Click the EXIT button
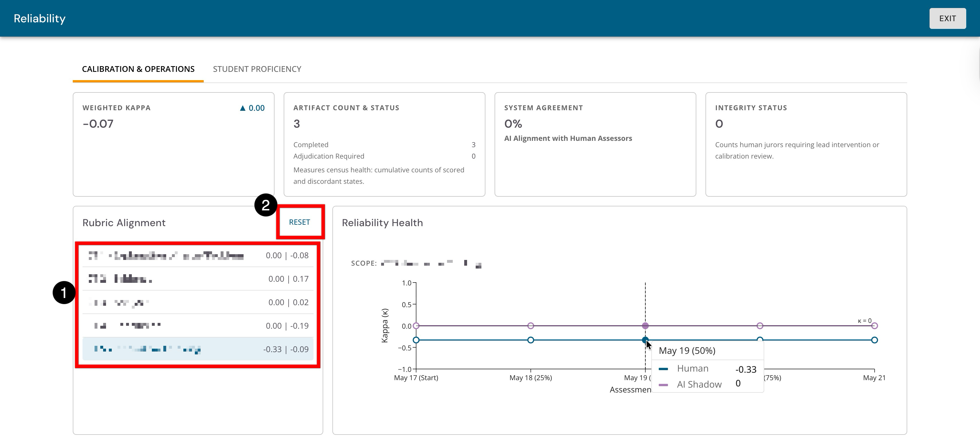 (x=947, y=18)
